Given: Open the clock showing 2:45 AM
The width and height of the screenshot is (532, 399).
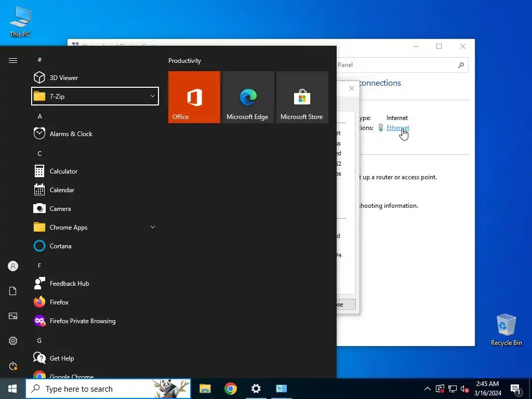Looking at the screenshot, I should (x=487, y=389).
